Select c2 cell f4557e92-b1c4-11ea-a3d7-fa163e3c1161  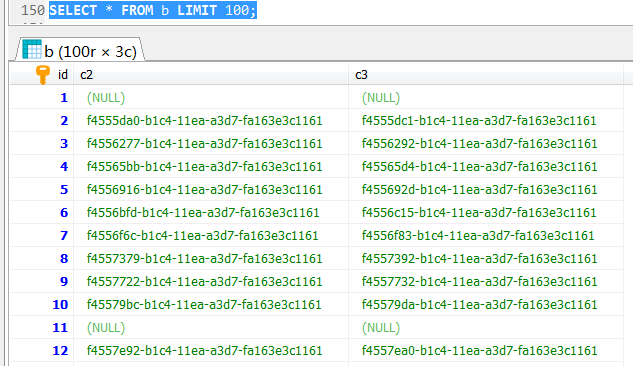(x=211, y=351)
